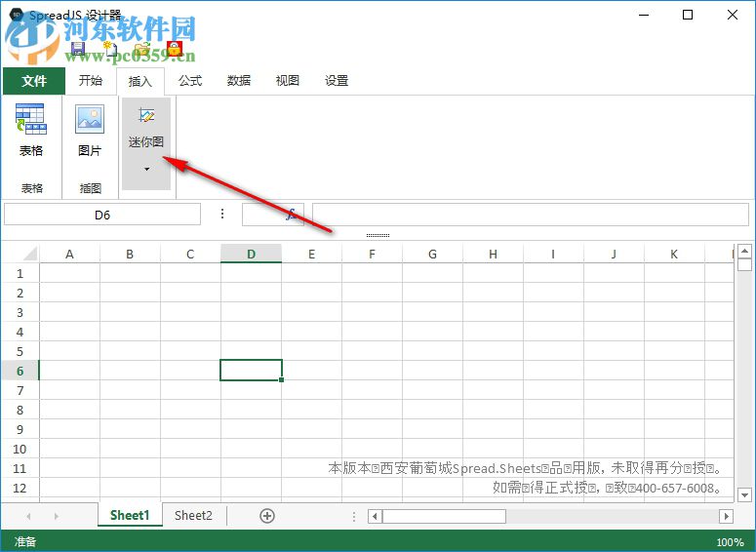
Task: Open a file with the folder icon
Action: (x=142, y=49)
